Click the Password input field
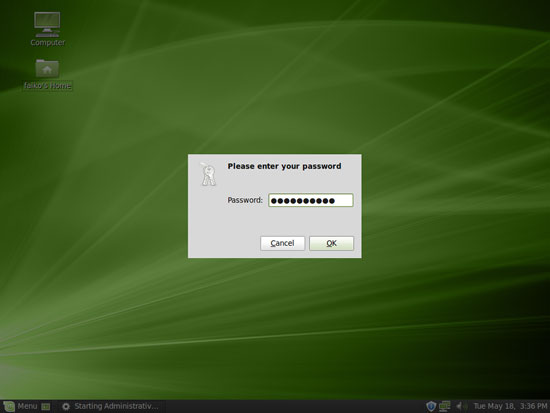The height and width of the screenshot is (413, 550). (x=310, y=200)
